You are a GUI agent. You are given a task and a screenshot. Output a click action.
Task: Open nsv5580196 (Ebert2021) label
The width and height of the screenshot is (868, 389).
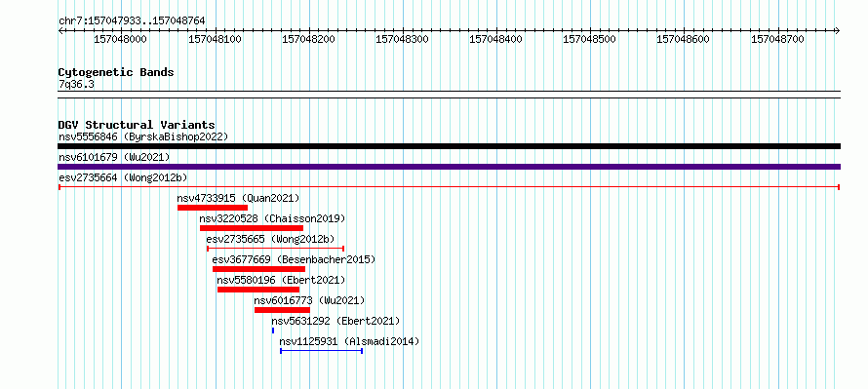tap(281, 280)
